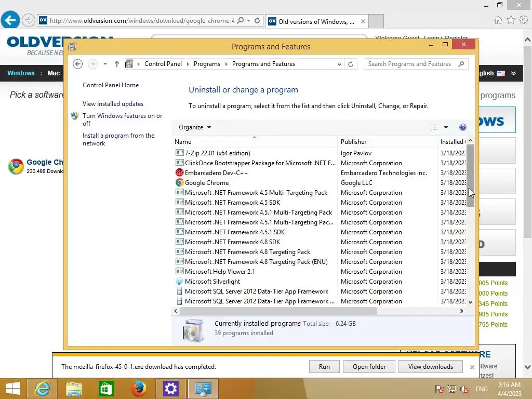Sort by the Name column header

pos(254,142)
